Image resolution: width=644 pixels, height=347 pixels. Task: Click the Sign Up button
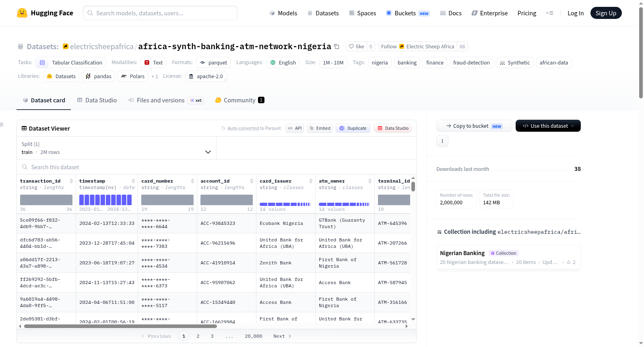tap(606, 13)
